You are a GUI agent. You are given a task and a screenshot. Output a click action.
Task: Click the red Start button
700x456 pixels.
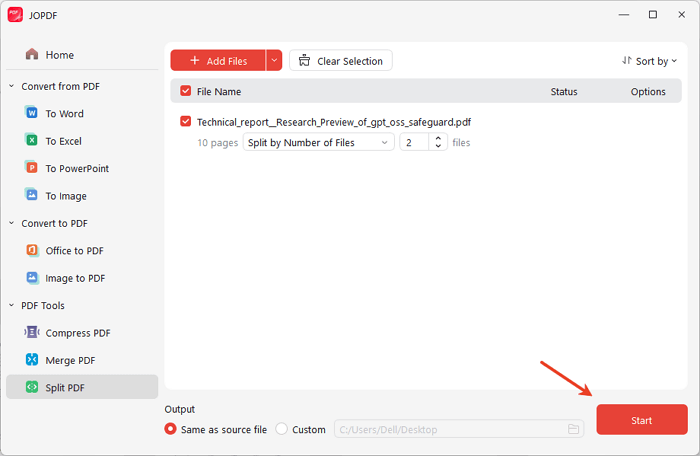[642, 420]
